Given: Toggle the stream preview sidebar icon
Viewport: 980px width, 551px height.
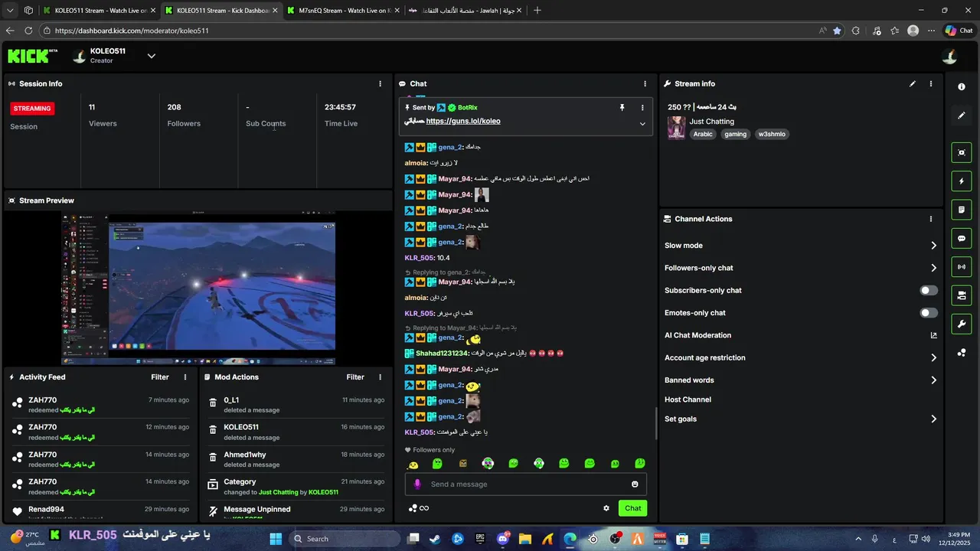Looking at the screenshot, I should [x=962, y=152].
